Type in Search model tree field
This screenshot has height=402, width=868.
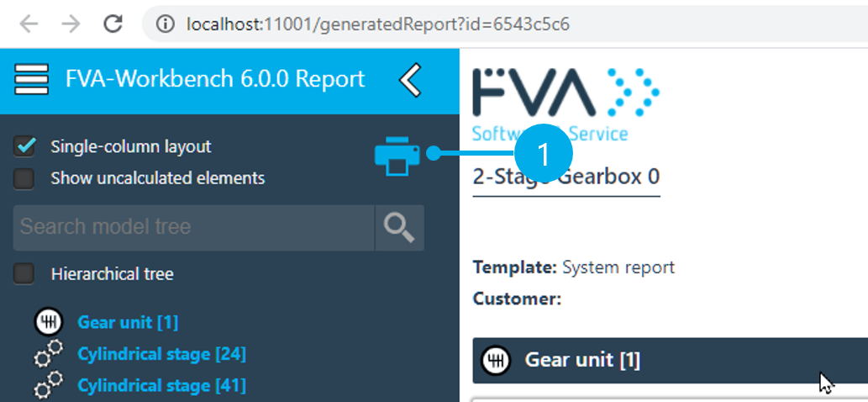click(x=193, y=227)
